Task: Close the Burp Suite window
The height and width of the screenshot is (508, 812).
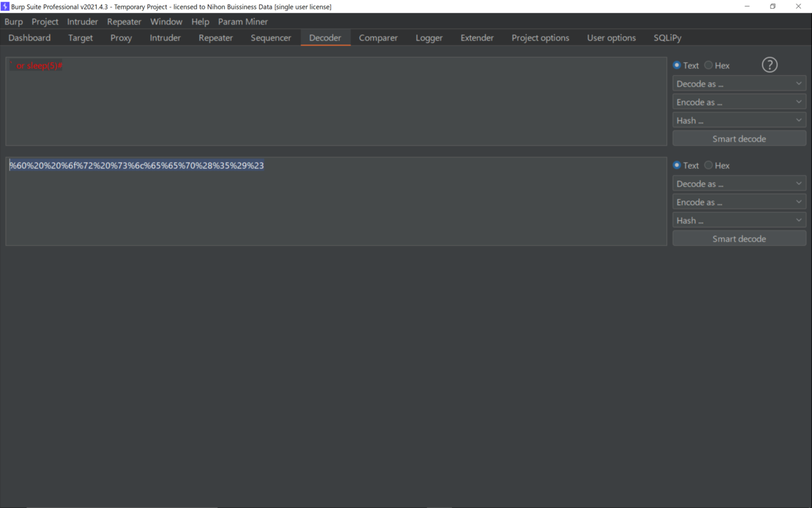Action: click(x=798, y=6)
